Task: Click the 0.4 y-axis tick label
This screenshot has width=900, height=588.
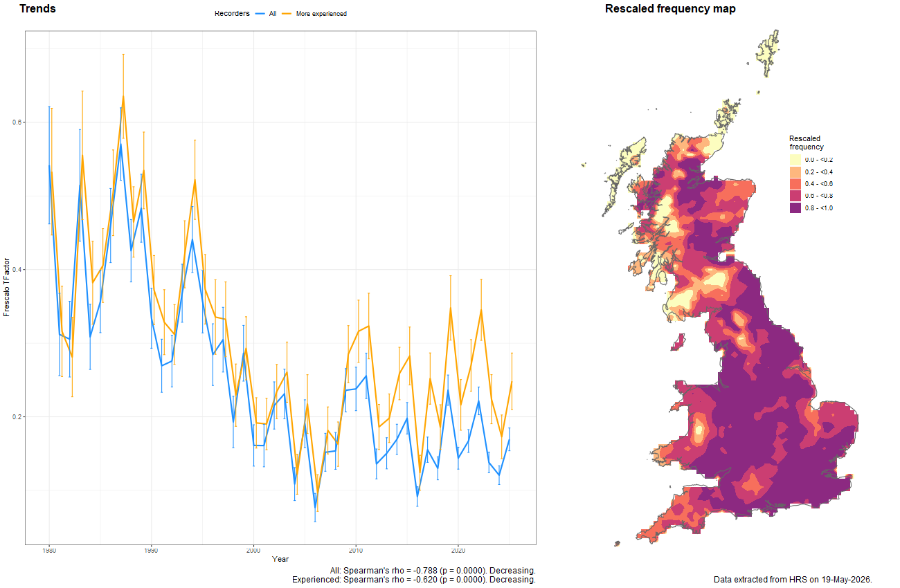Action: point(17,270)
